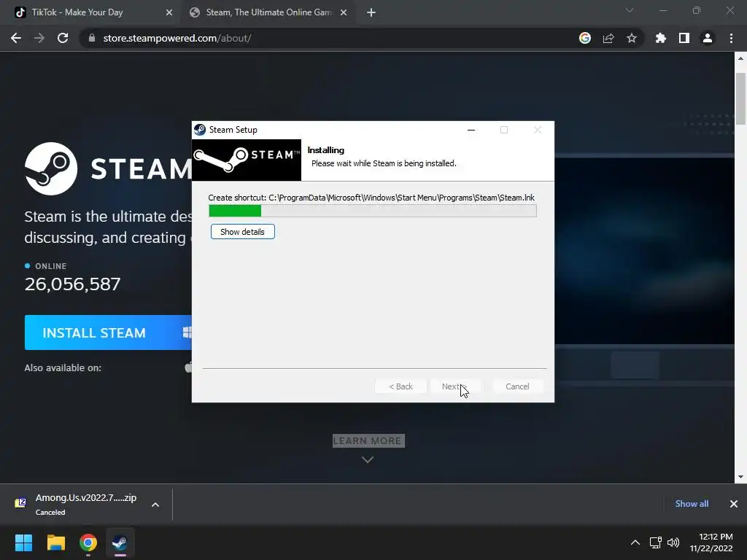The width and height of the screenshot is (747, 560).
Task: Click the Install Steam button
Action: (x=108, y=332)
